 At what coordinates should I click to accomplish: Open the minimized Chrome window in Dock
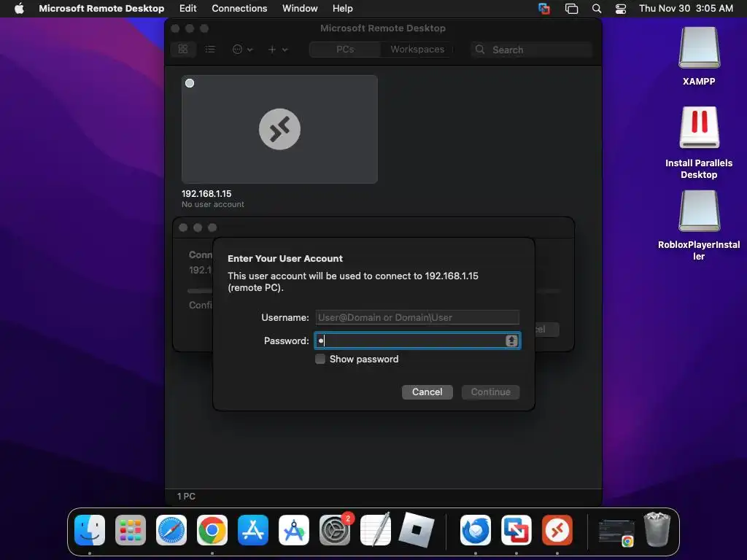tap(616, 532)
